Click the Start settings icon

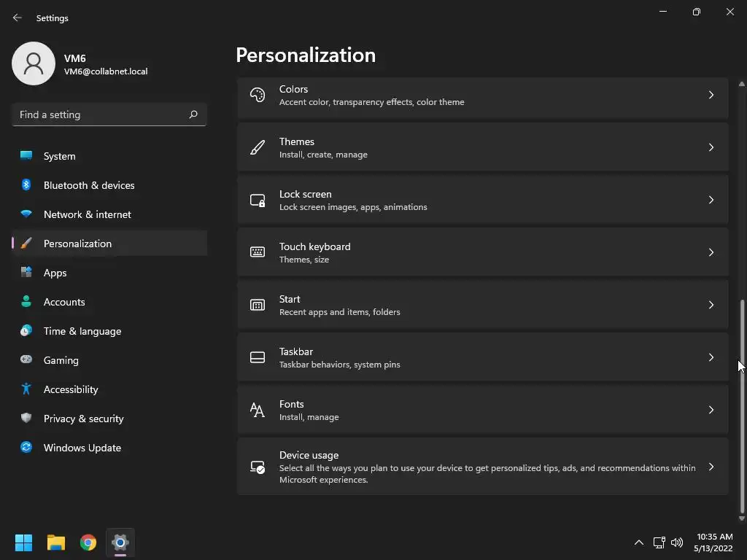point(258,305)
